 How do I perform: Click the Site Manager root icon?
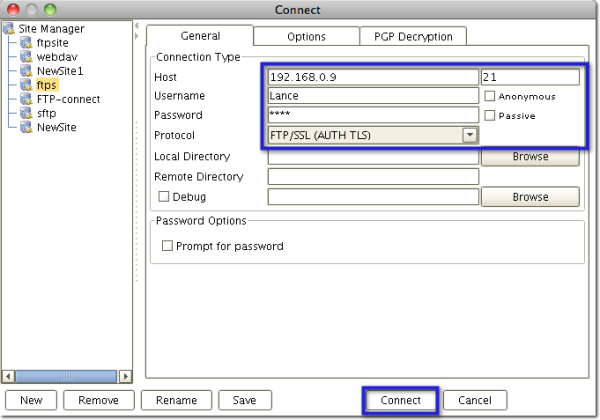(x=9, y=29)
